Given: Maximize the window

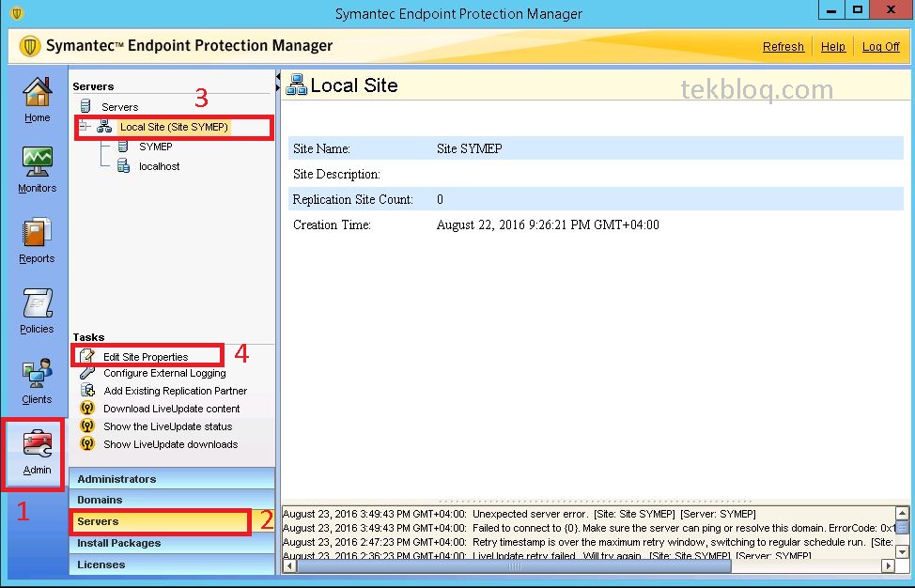Looking at the screenshot, I should (858, 10).
